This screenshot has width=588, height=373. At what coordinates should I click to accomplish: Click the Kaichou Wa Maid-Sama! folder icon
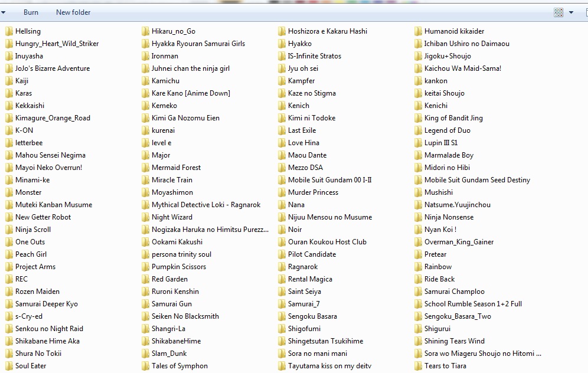[419, 68]
